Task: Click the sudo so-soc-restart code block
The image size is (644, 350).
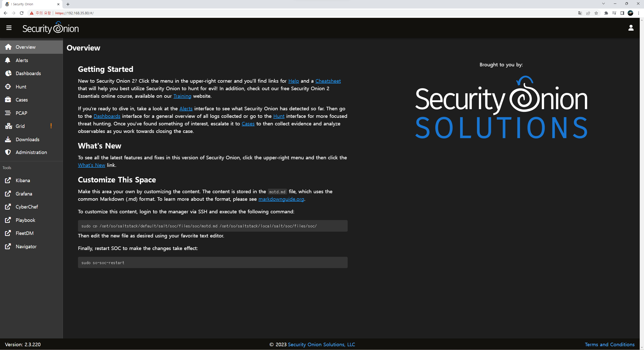Action: [213, 263]
